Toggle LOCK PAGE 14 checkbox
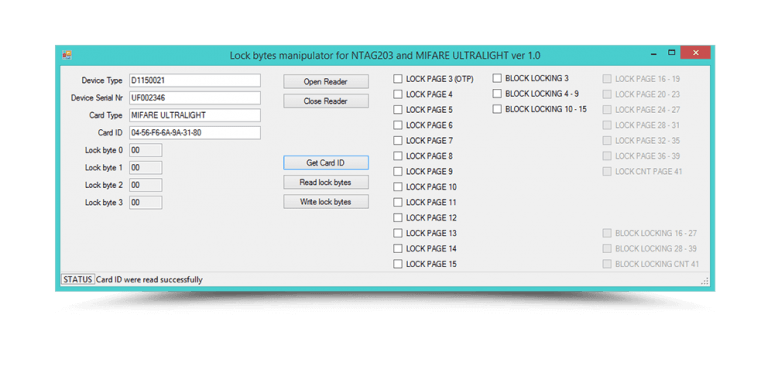This screenshot has height=373, width=768. pos(398,248)
